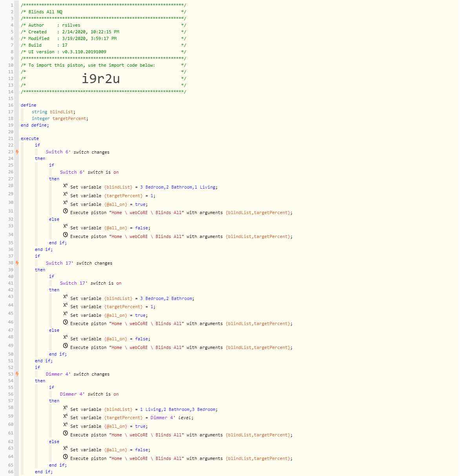462x476 pixels.
Task: Click arguments {blindList,targetPercent} on line 64
Action: (x=258, y=458)
